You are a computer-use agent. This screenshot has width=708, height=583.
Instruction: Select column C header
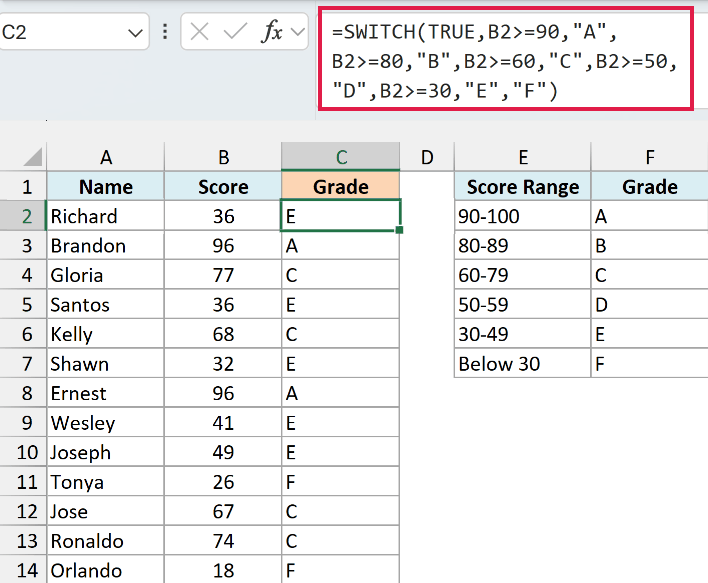(x=341, y=157)
